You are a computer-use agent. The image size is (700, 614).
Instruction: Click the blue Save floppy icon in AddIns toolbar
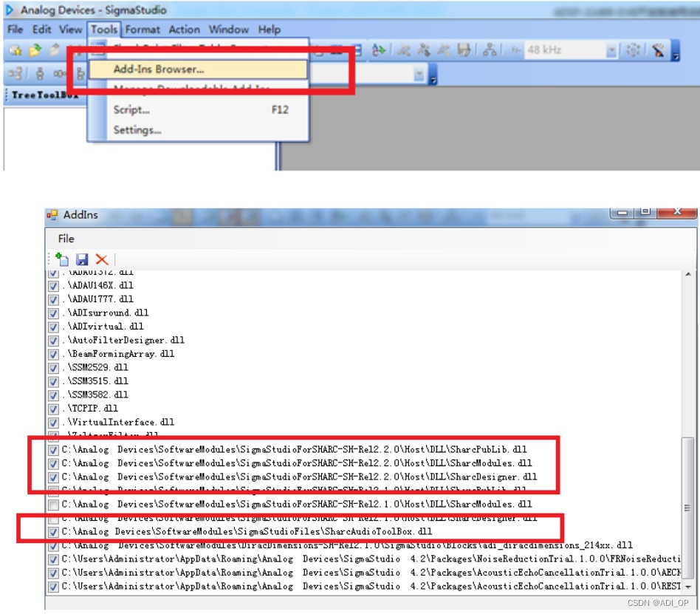point(82,259)
